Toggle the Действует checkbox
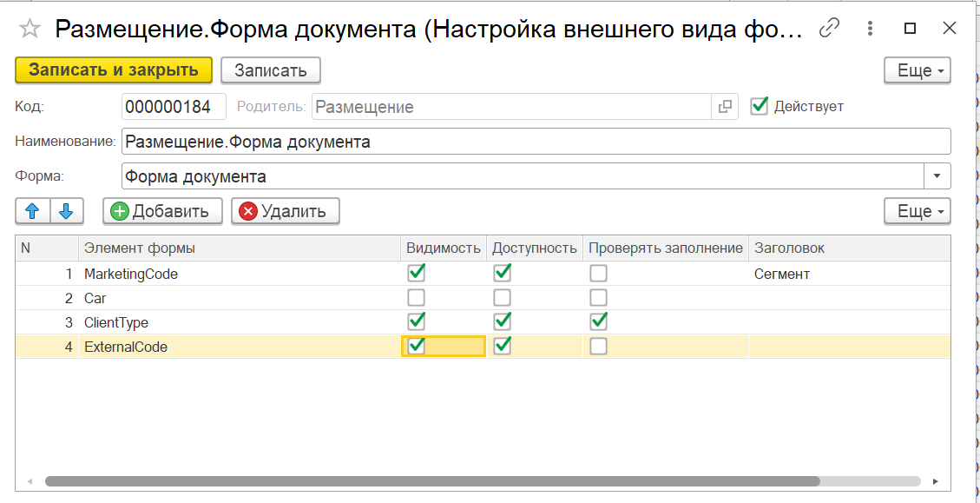The image size is (980, 503). 759,106
